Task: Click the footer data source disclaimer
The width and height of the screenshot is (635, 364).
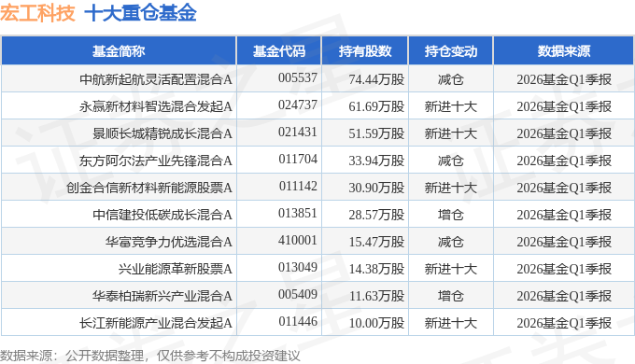Action: (x=150, y=356)
